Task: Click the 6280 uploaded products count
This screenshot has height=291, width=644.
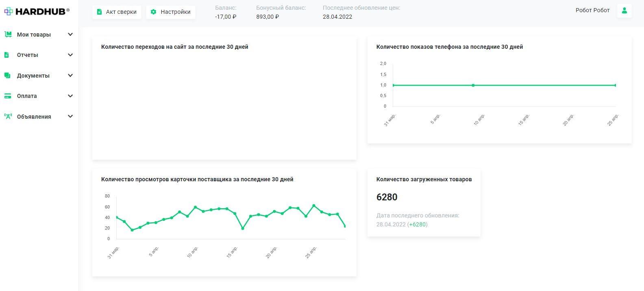Action: click(387, 197)
